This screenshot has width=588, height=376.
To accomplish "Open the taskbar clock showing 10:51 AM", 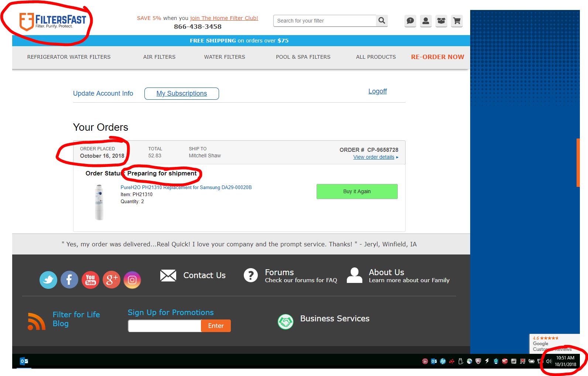I will [x=565, y=361].
